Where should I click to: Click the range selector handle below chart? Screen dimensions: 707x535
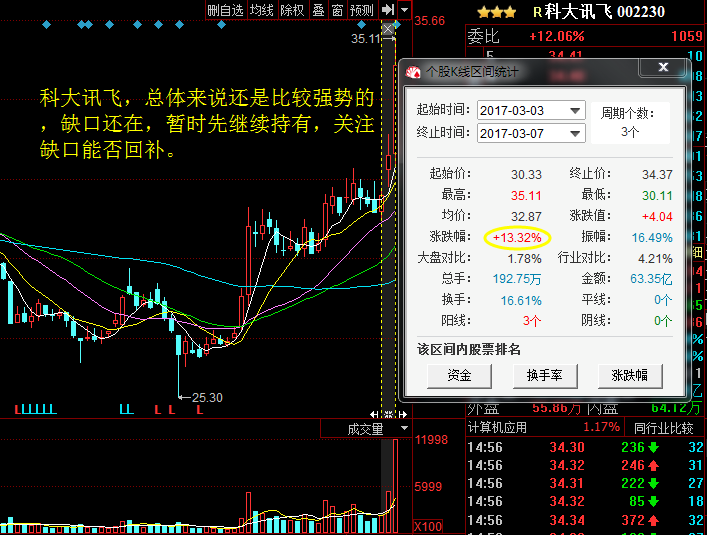[388, 414]
